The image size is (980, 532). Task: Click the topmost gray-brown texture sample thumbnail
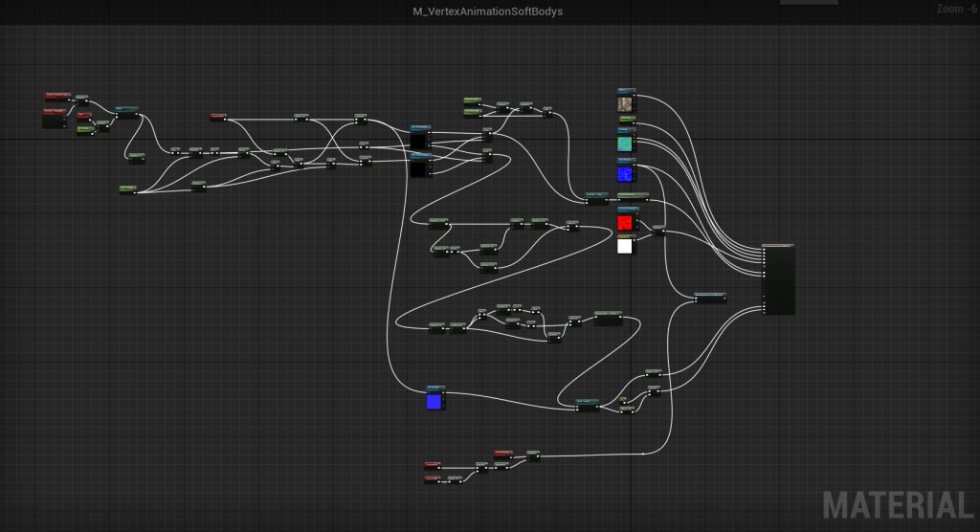click(625, 103)
